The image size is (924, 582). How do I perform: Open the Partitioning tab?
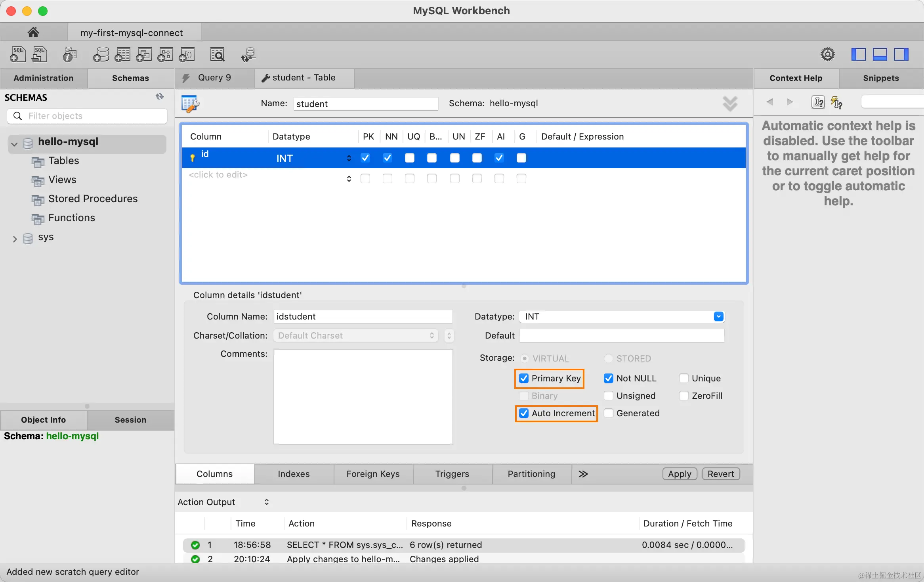[532, 474]
